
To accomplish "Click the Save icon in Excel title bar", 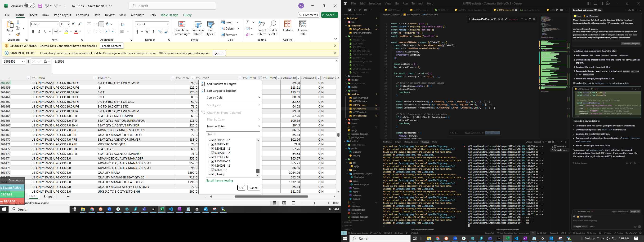I will coord(40,5).
